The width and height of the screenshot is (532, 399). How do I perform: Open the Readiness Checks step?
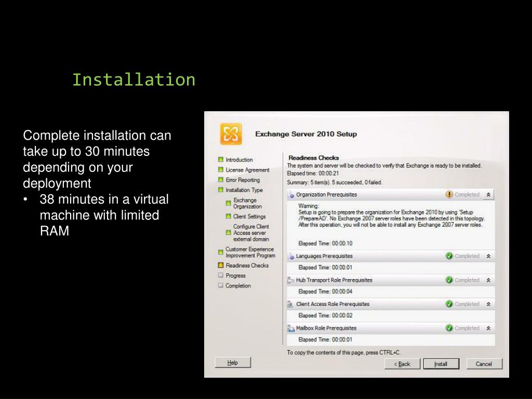247,265
